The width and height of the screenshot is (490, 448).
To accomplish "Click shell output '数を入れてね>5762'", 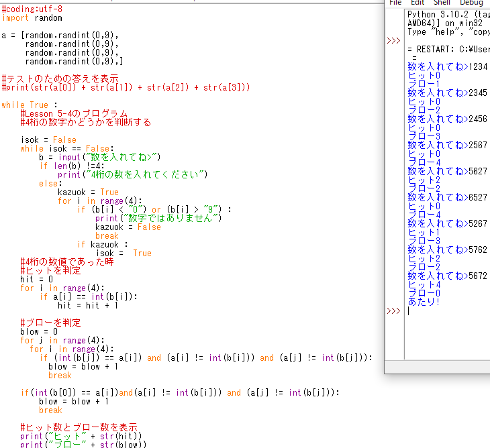I will 448,250.
